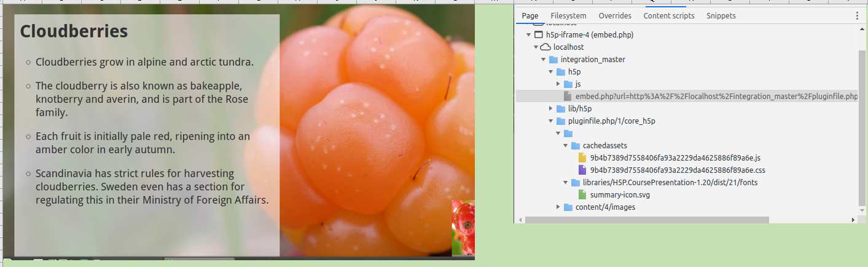The width and height of the screenshot is (868, 267).
Task: Collapse the cachedassets folder arrow
Action: click(x=566, y=146)
